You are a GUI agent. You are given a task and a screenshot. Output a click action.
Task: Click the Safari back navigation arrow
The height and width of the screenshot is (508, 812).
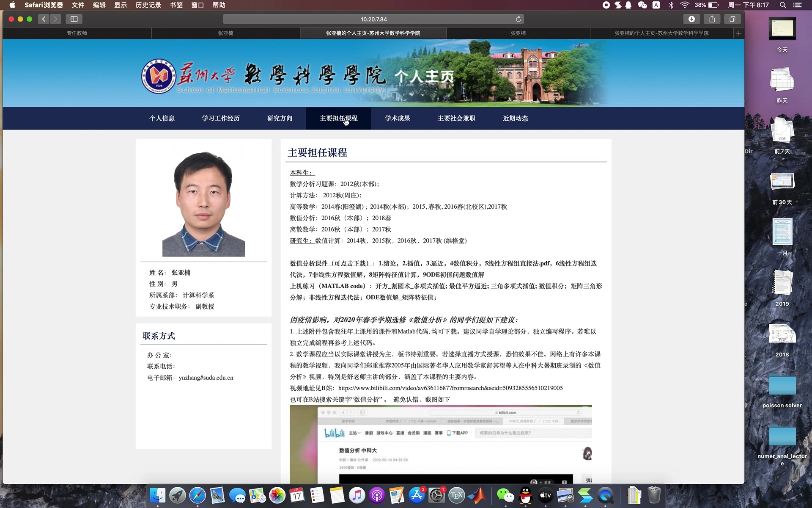pyautogui.click(x=44, y=19)
